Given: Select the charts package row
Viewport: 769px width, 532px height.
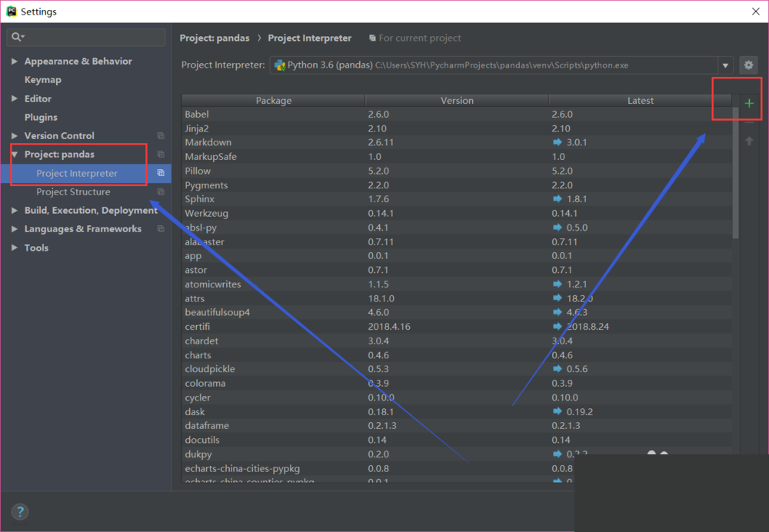Looking at the screenshot, I should (x=457, y=355).
